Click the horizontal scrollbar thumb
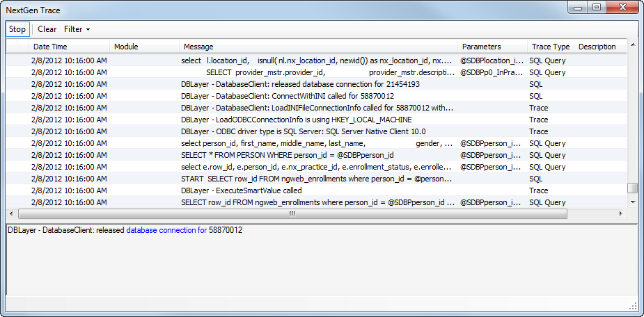 [292, 213]
